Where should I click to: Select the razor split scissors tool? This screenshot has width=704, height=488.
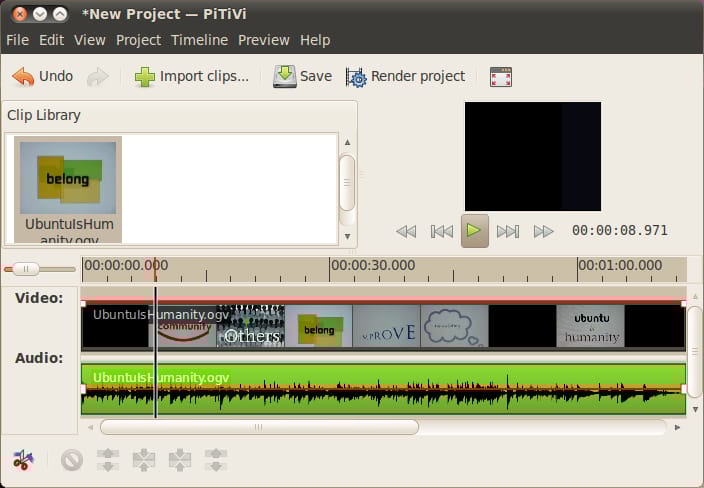coord(23,460)
